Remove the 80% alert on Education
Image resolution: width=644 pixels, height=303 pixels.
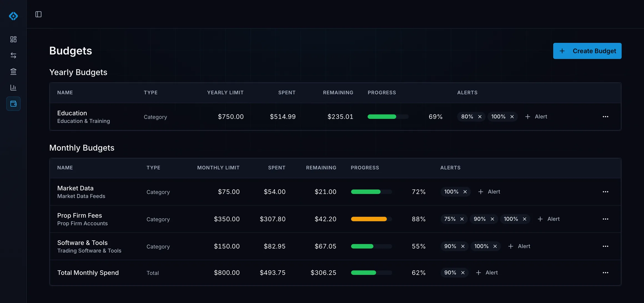(x=480, y=117)
